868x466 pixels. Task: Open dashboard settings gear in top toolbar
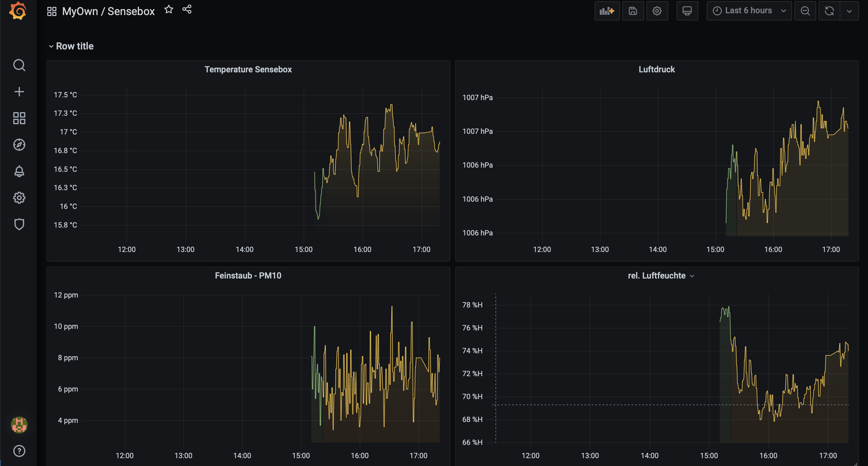coord(657,11)
